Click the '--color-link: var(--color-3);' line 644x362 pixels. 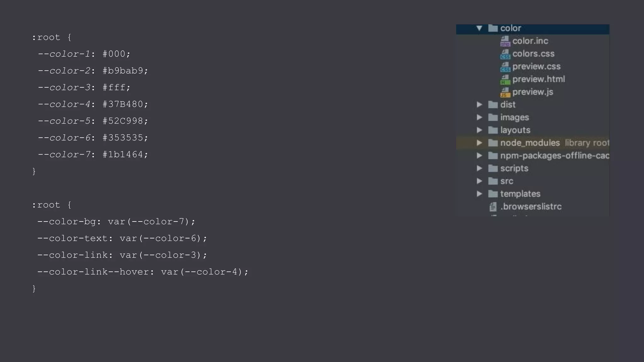[122, 255]
